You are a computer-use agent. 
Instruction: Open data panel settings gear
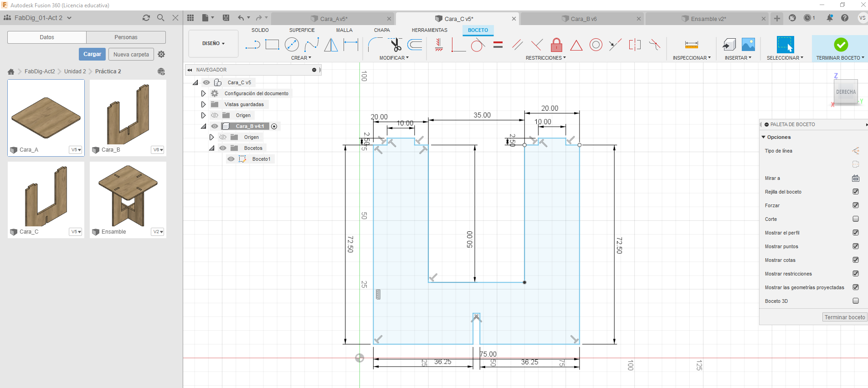[161, 54]
